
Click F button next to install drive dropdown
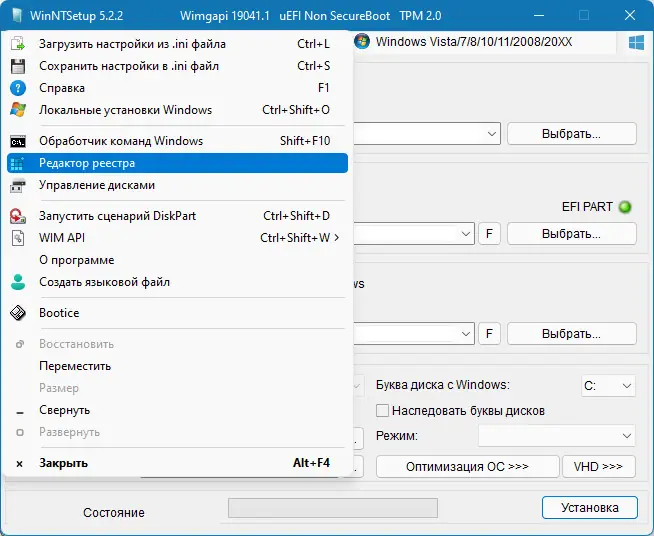tap(489, 334)
